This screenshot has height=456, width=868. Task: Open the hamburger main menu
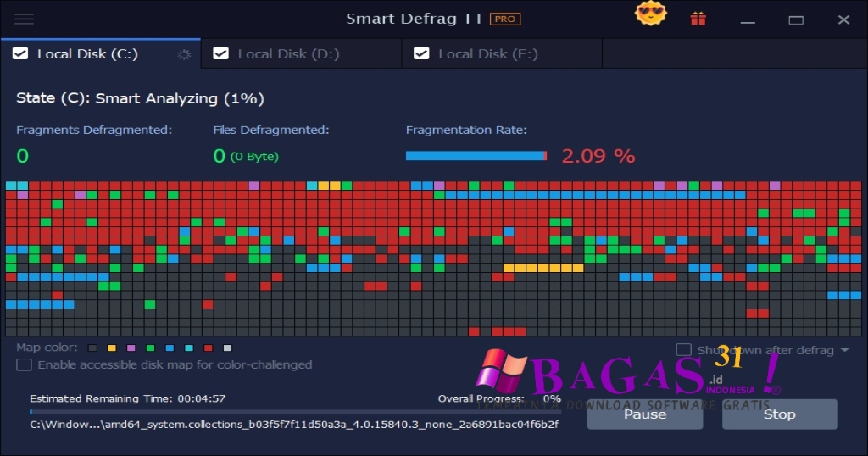click(24, 19)
